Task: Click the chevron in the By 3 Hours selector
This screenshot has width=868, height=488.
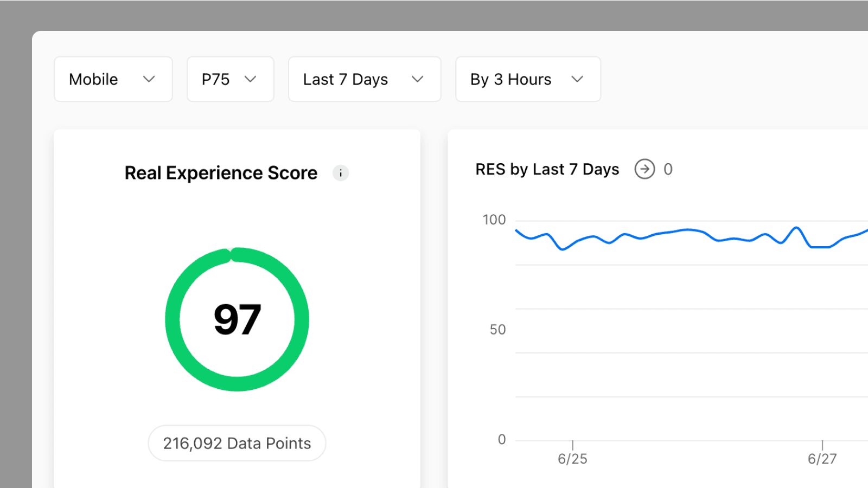Action: 577,79
